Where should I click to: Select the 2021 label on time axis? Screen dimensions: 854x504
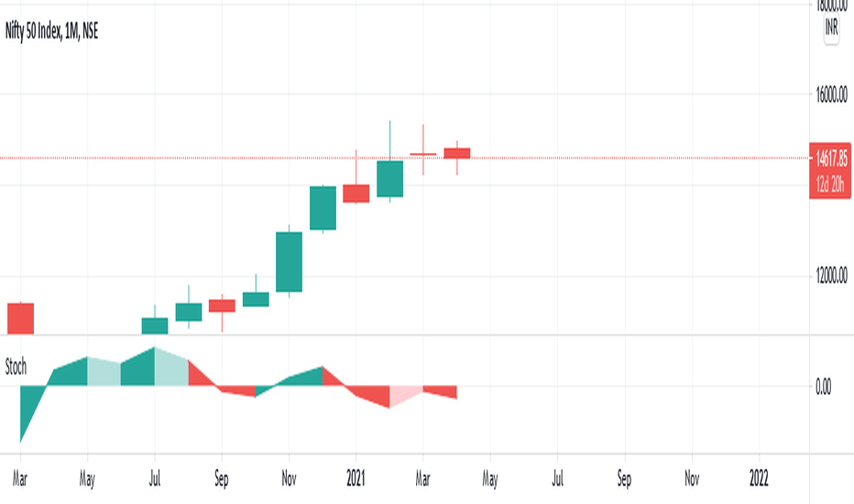(x=356, y=478)
